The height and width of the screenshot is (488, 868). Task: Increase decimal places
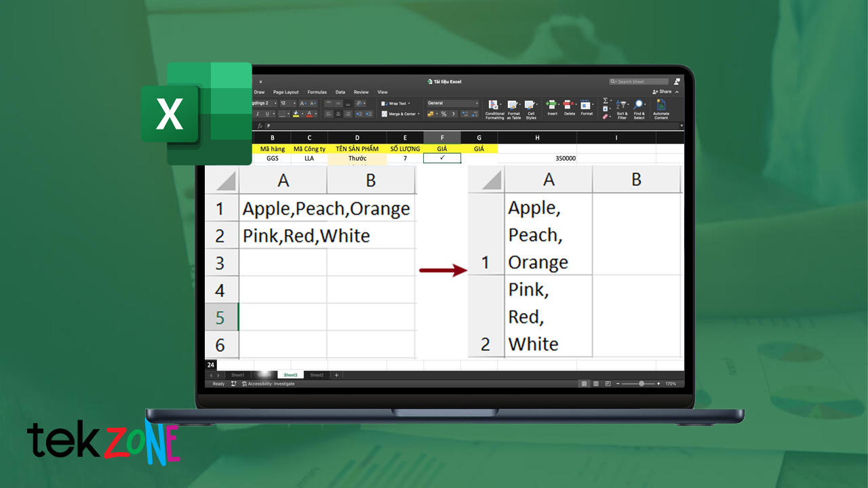click(x=465, y=114)
